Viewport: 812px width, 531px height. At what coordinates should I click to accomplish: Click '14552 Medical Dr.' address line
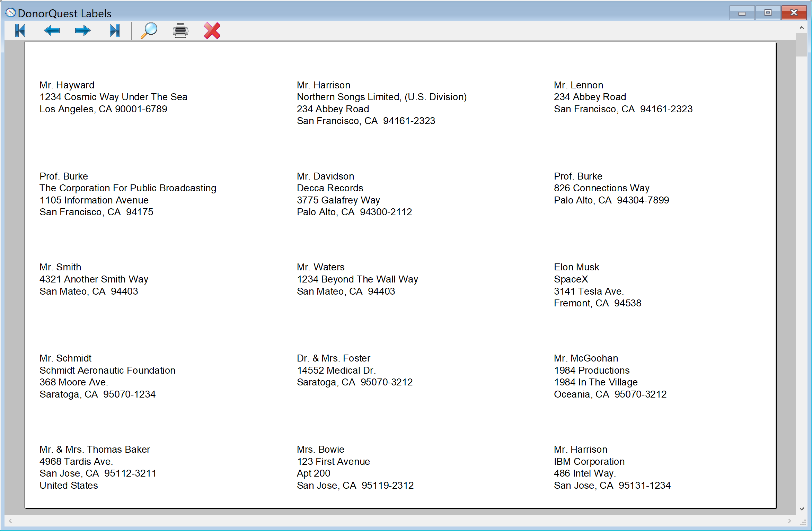336,370
